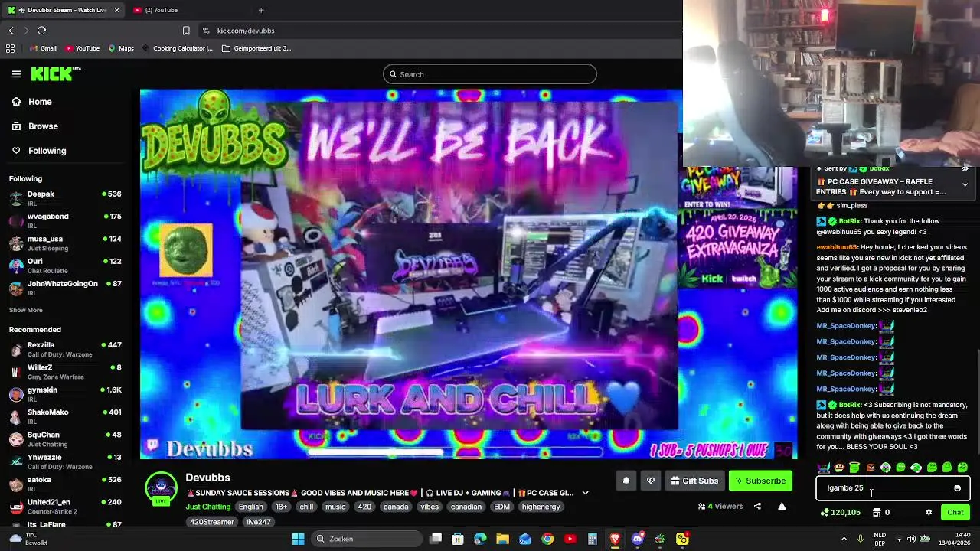Screen dimensions: 980x551
Task: Reload the page
Action: [x=42, y=31]
